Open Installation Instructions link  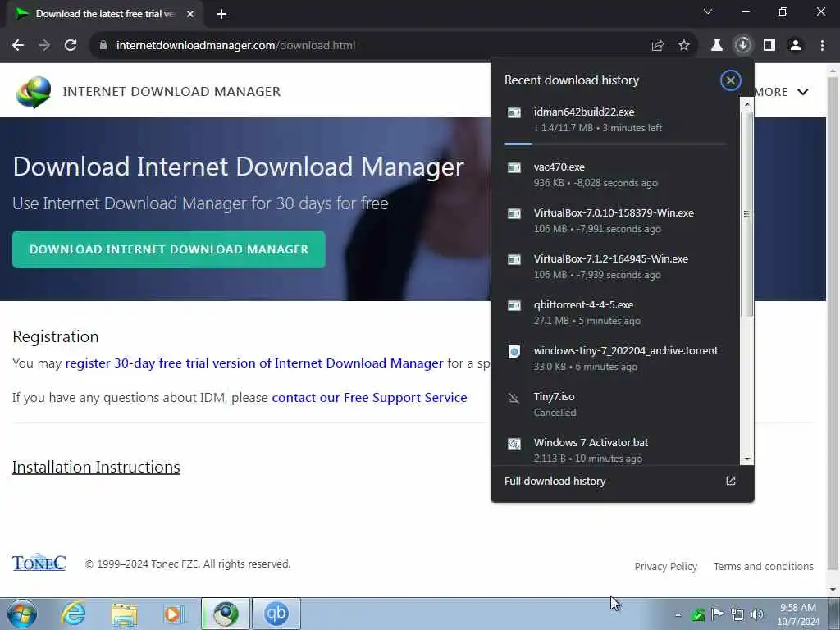click(x=96, y=467)
